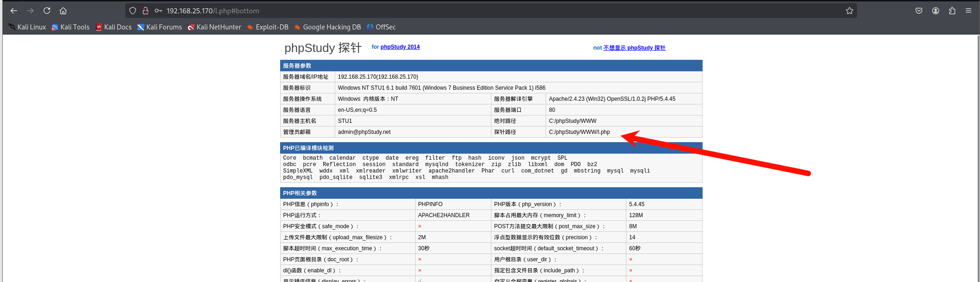Viewport: 980px width, 282px height.
Task: Click the browser Forward arrow
Action: pyautogui.click(x=30, y=11)
